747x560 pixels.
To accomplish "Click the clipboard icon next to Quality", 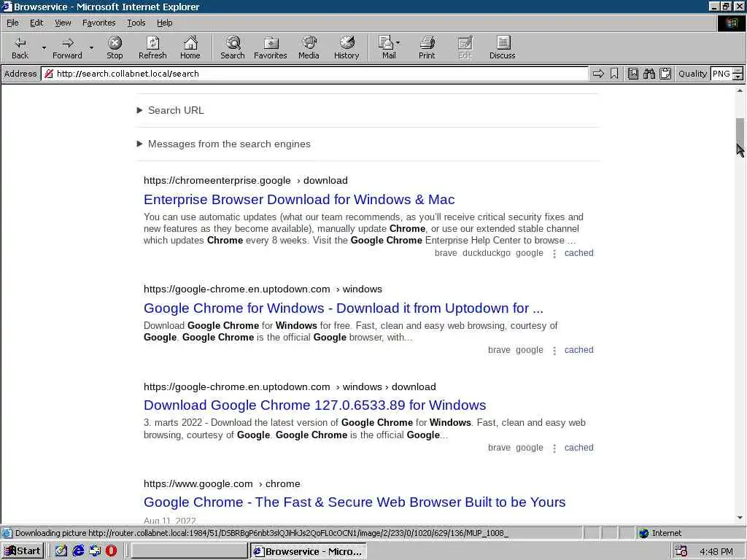I will (x=665, y=74).
